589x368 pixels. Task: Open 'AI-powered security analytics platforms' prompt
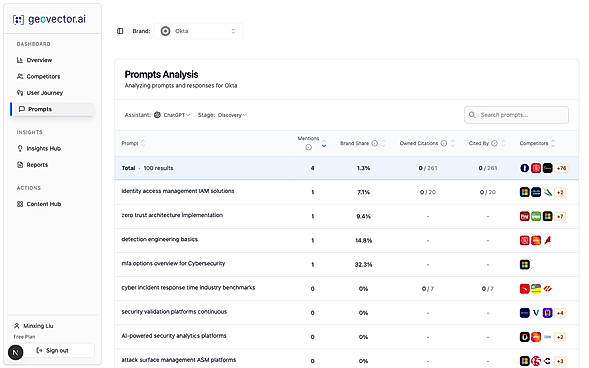tap(174, 336)
